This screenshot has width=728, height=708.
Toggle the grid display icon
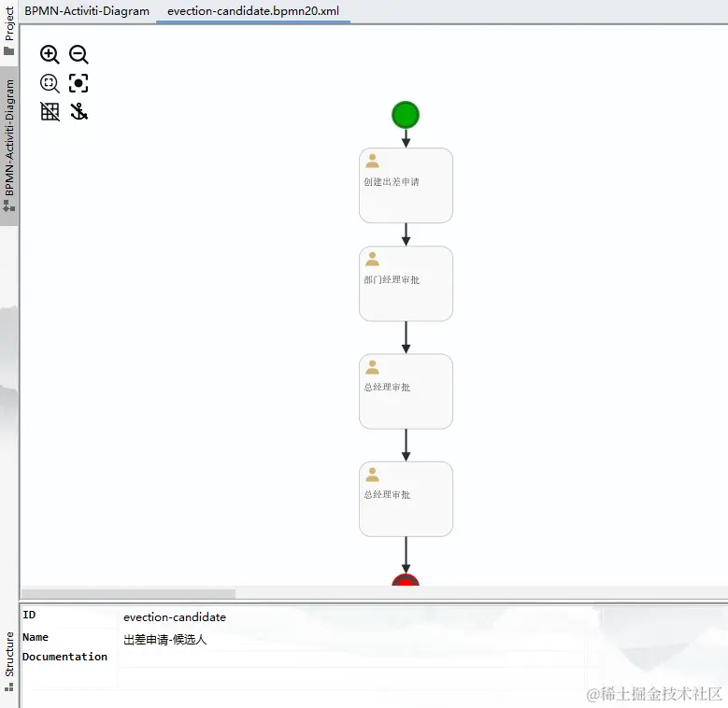pyautogui.click(x=50, y=112)
